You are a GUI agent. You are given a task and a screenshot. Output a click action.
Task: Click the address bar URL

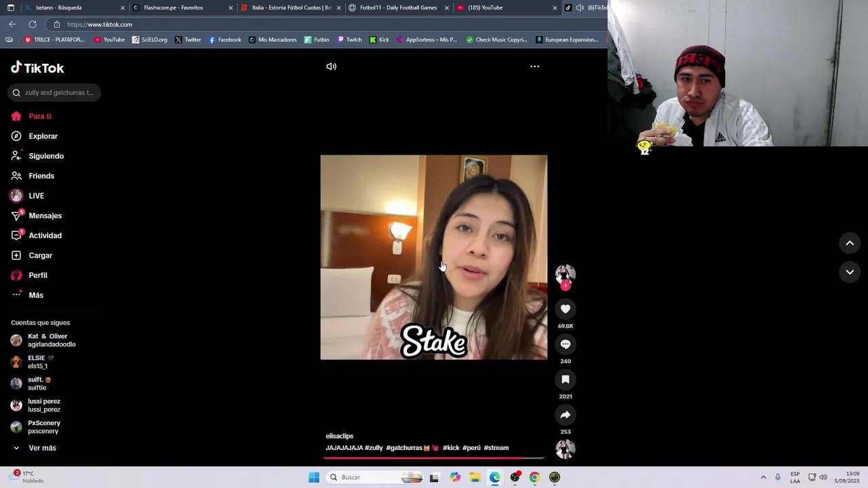point(100,24)
